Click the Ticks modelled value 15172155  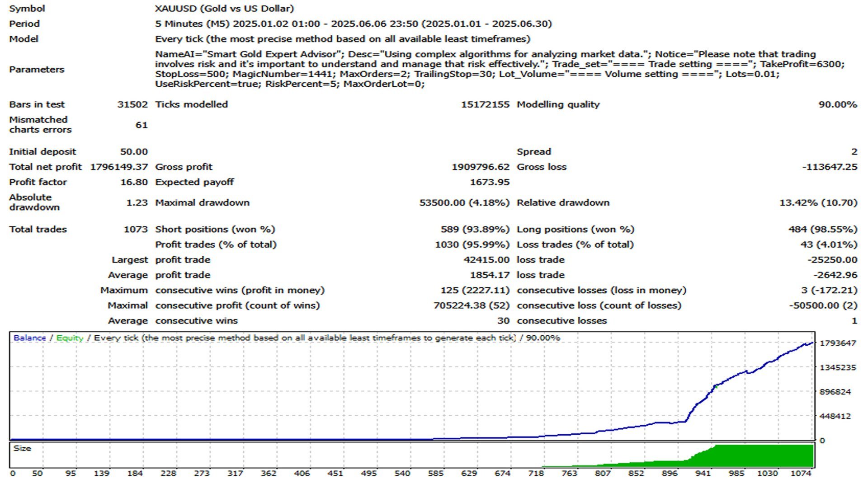(x=485, y=104)
